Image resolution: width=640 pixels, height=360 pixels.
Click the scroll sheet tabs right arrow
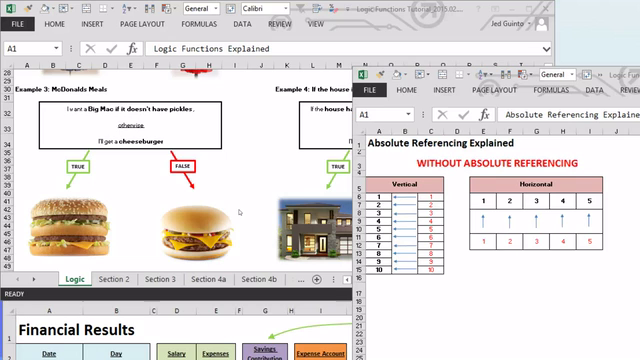tap(34, 279)
